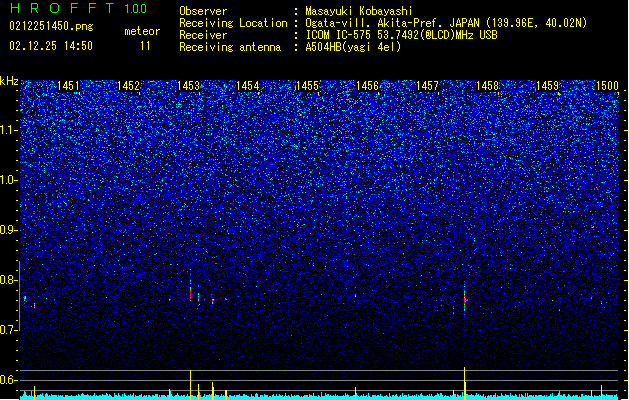Click the small meteor echo near 1456
The width and height of the screenshot is (629, 400).
355,296
